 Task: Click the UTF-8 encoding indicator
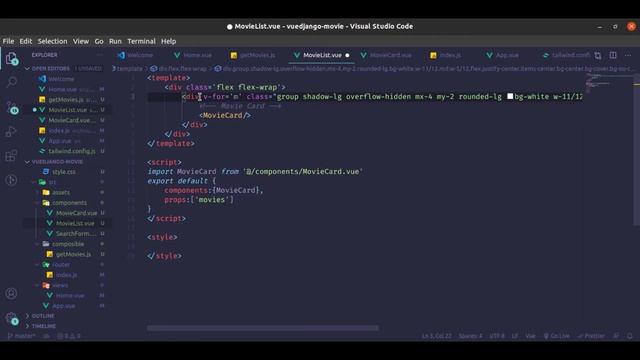point(497,336)
